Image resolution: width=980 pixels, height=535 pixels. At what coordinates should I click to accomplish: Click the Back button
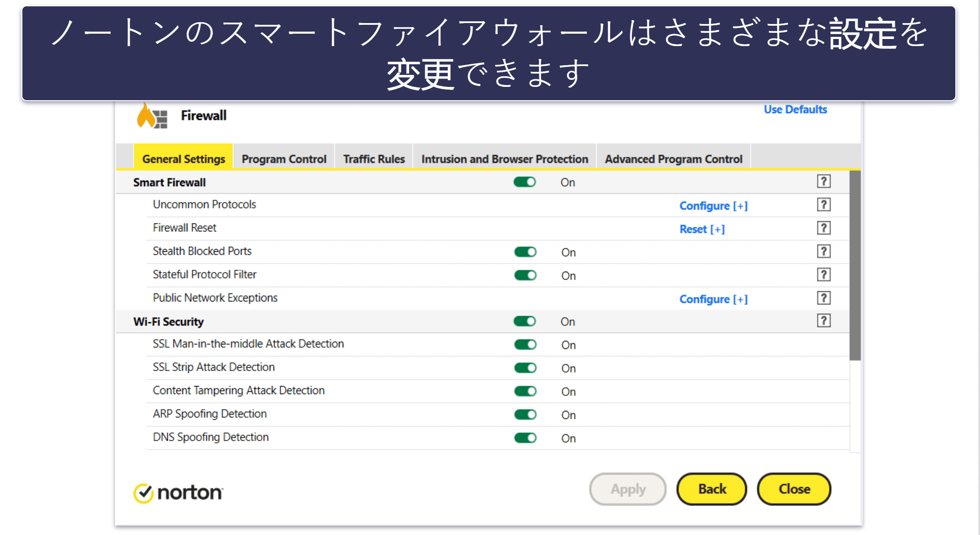point(712,489)
